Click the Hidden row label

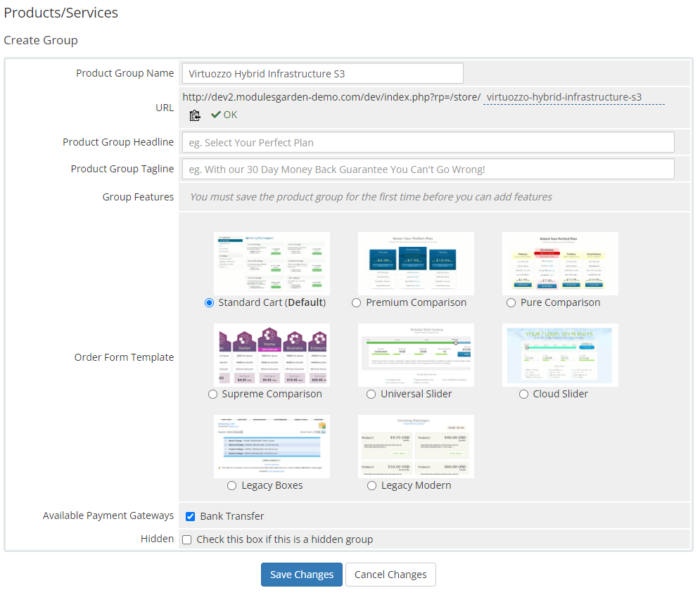(x=157, y=539)
